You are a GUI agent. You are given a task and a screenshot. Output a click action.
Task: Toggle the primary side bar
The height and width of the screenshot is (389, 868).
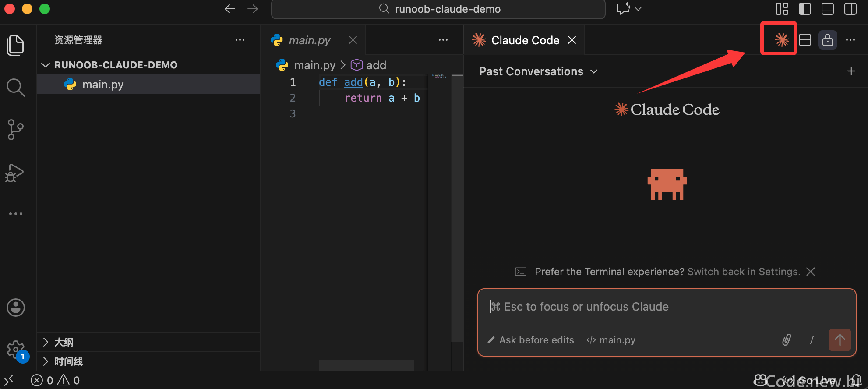805,9
